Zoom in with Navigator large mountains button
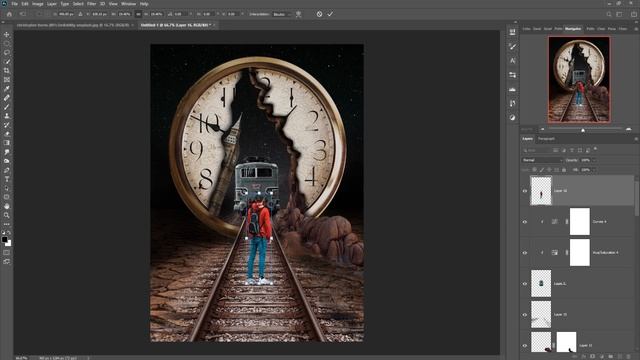The image size is (640, 360). 629,129
